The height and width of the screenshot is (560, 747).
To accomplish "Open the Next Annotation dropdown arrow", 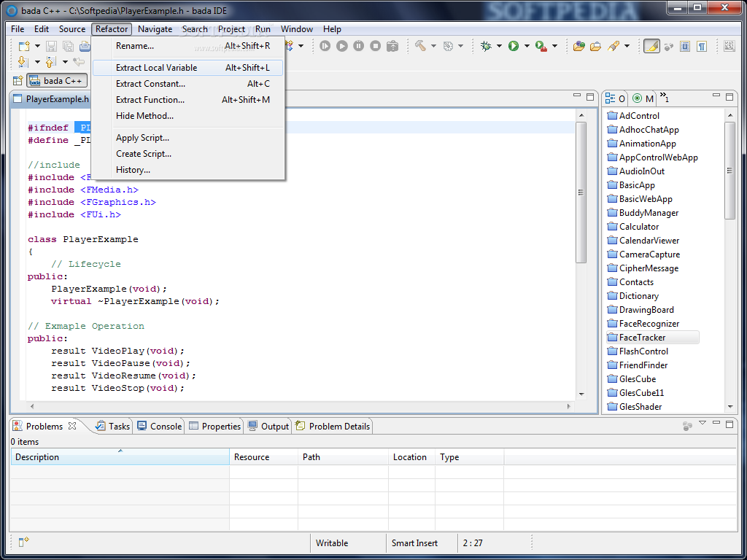I will tap(37, 62).
